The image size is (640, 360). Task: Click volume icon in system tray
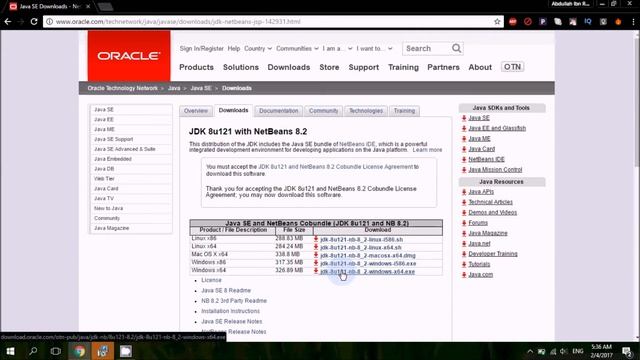click(564, 351)
